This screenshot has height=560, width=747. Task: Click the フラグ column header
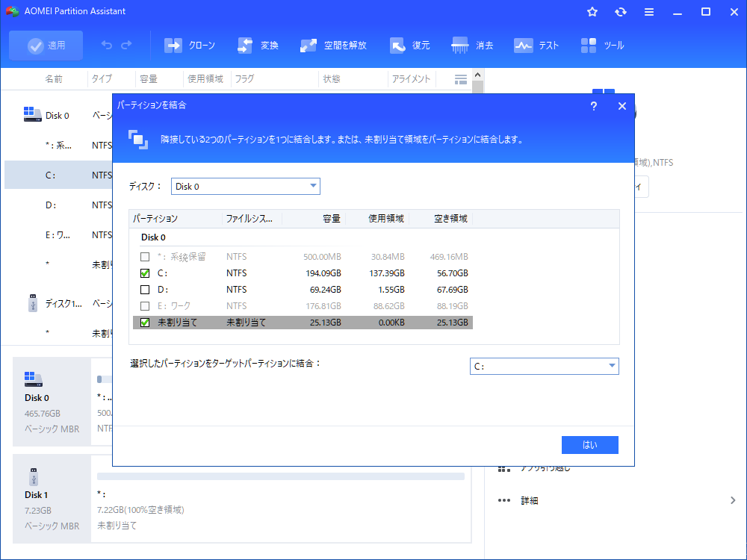click(x=244, y=79)
